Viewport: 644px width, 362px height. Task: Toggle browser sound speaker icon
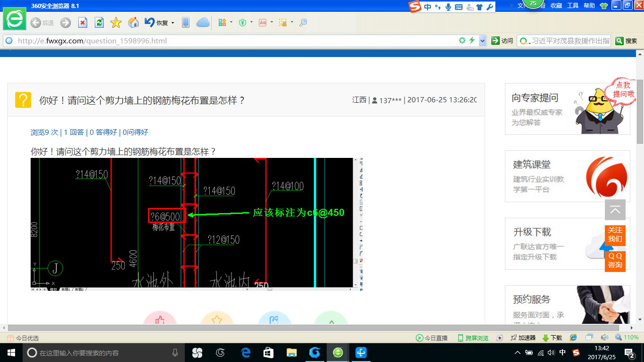605,337
